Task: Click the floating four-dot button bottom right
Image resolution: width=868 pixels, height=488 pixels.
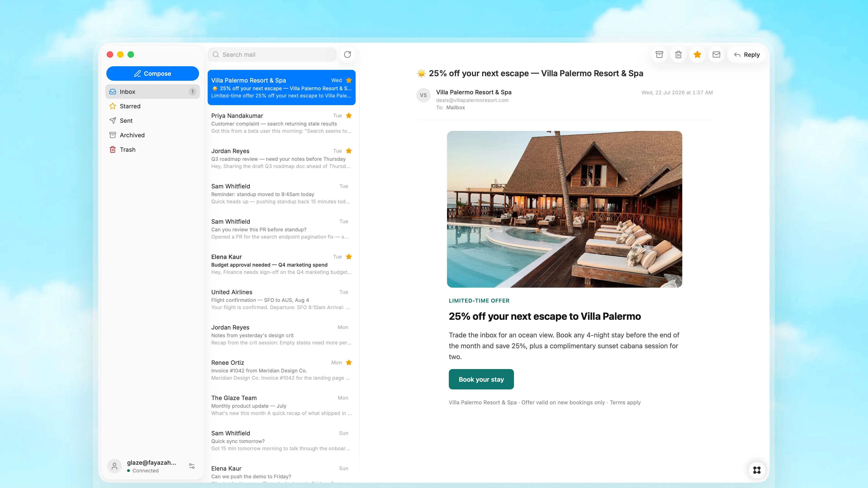Action: coord(757,470)
